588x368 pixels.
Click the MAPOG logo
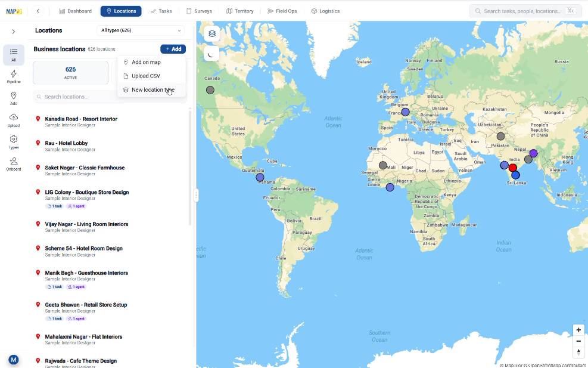(x=14, y=11)
